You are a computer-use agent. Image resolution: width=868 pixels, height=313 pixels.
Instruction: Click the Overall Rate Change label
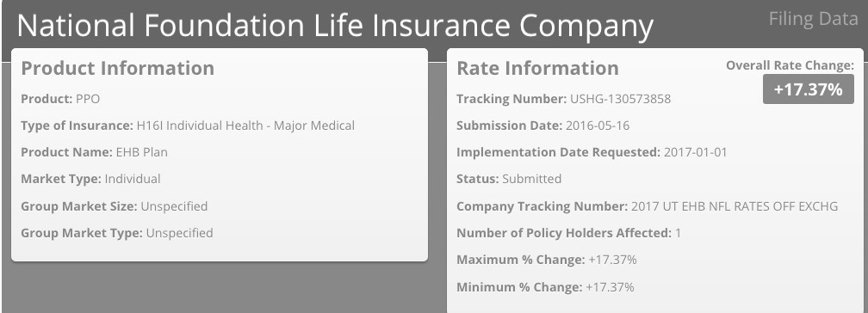click(790, 65)
